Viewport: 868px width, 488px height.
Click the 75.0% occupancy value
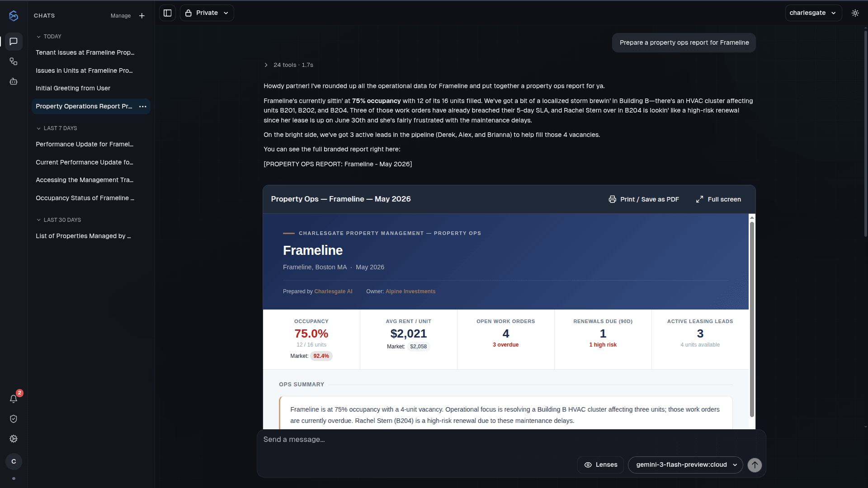(x=311, y=333)
